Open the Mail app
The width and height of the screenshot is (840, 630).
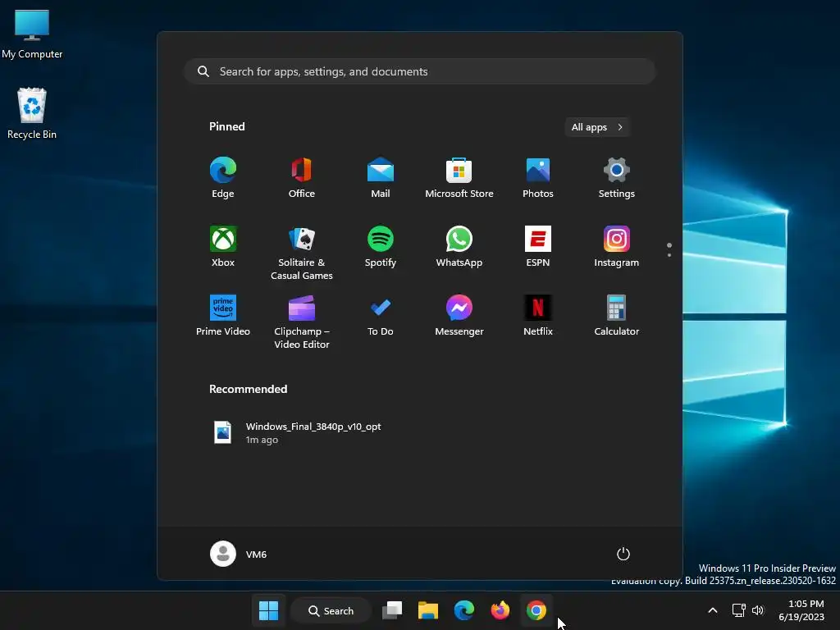tap(381, 178)
